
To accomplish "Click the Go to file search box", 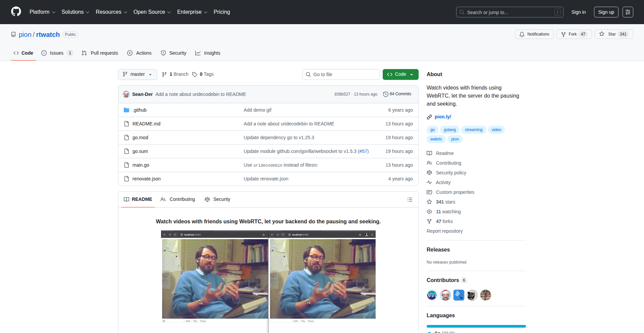I will 341,74.
